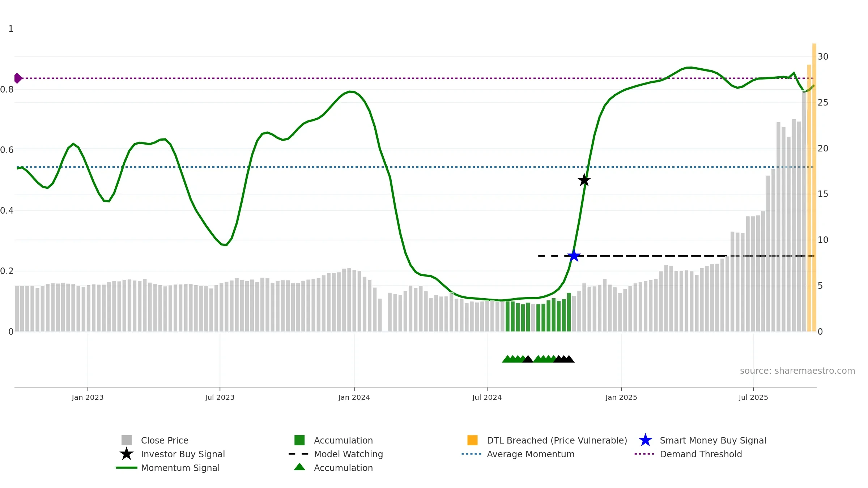Toggle the Close Price legend label
Image resolution: width=868 pixels, height=488 pixels.
tap(165, 440)
